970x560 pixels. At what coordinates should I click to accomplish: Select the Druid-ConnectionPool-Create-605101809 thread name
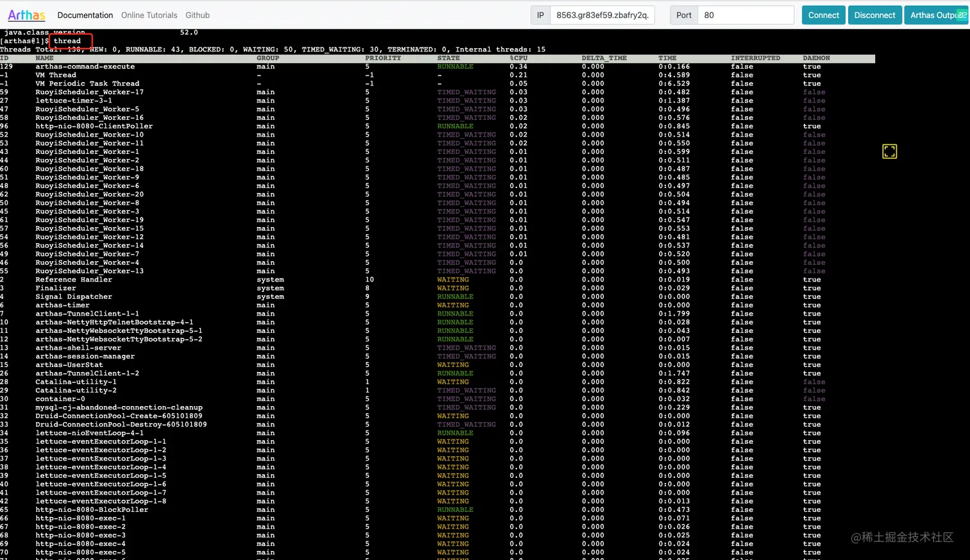click(119, 416)
